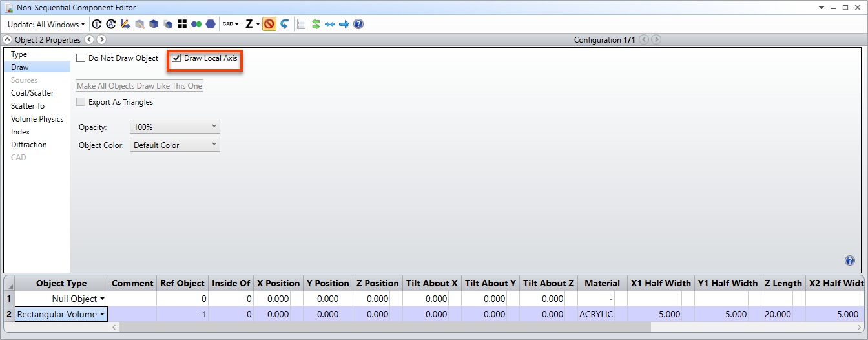This screenshot has width=868, height=340.
Task: Switch to the Volume Physics section
Action: (x=37, y=119)
